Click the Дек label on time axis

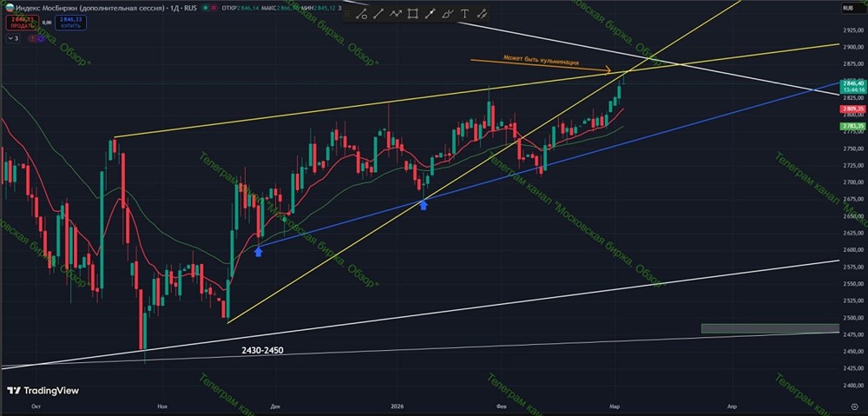click(275, 406)
